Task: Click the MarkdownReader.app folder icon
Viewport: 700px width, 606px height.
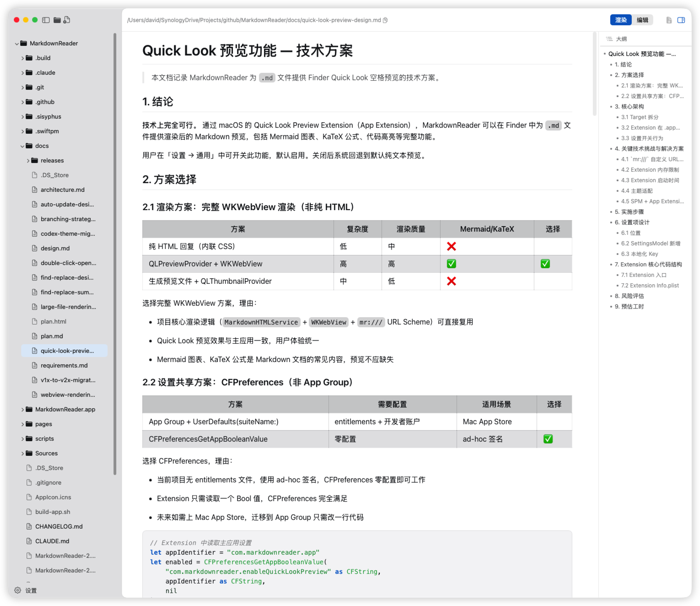Action: [x=29, y=409]
